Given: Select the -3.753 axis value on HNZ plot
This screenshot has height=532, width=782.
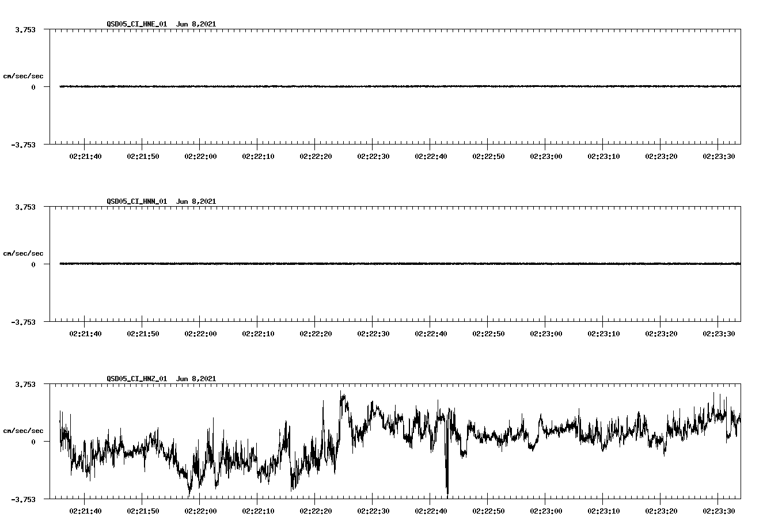Looking at the screenshot, I should (23, 499).
